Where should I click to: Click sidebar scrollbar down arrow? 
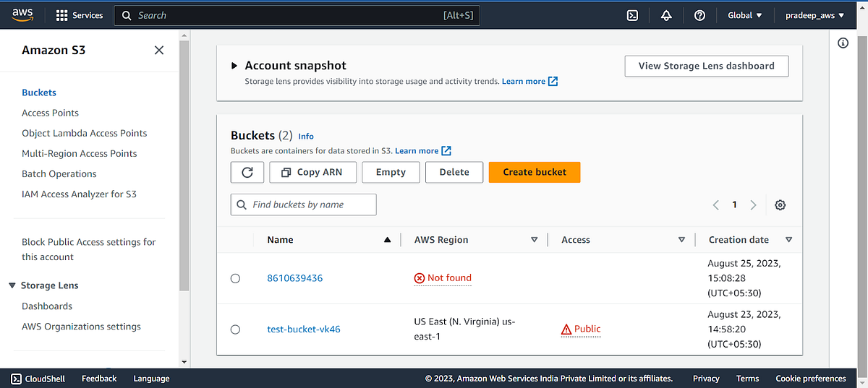[x=184, y=362]
